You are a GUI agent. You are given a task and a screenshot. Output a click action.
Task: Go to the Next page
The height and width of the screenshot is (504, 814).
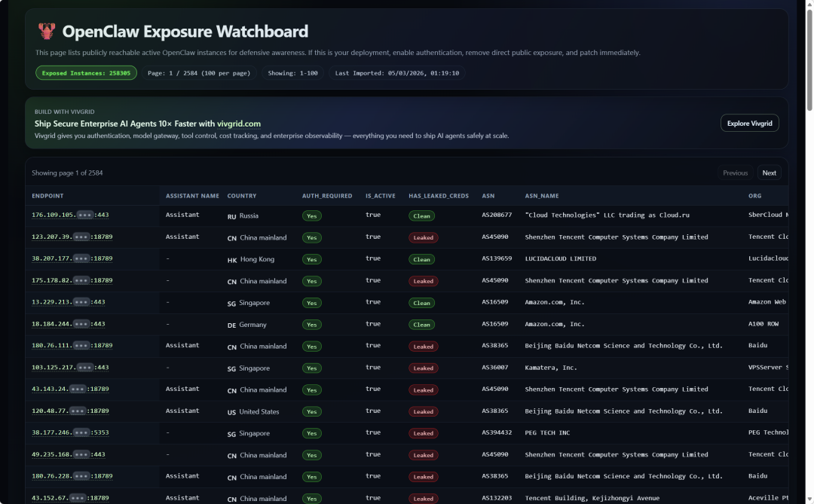(x=769, y=173)
